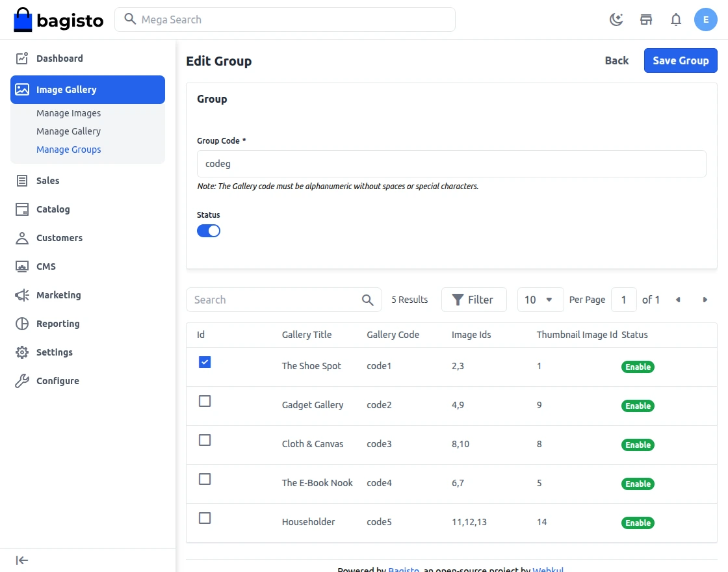Select the Marketing megaphone icon

point(20,294)
